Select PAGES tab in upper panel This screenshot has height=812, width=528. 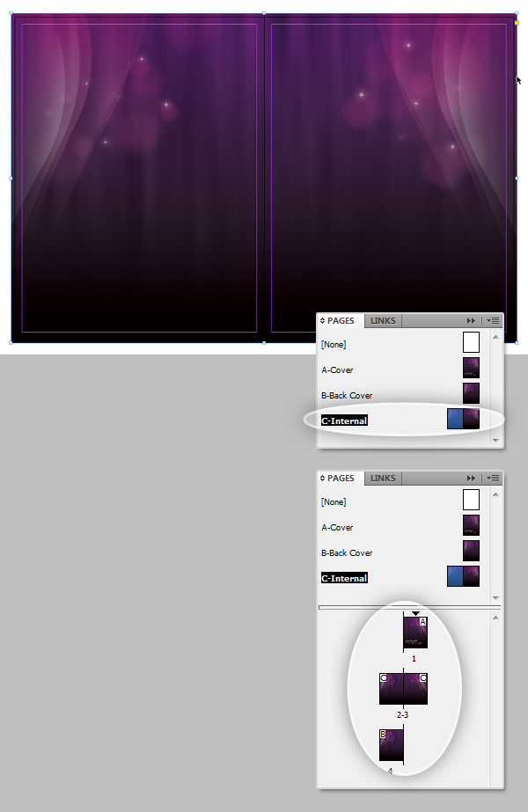coord(341,320)
